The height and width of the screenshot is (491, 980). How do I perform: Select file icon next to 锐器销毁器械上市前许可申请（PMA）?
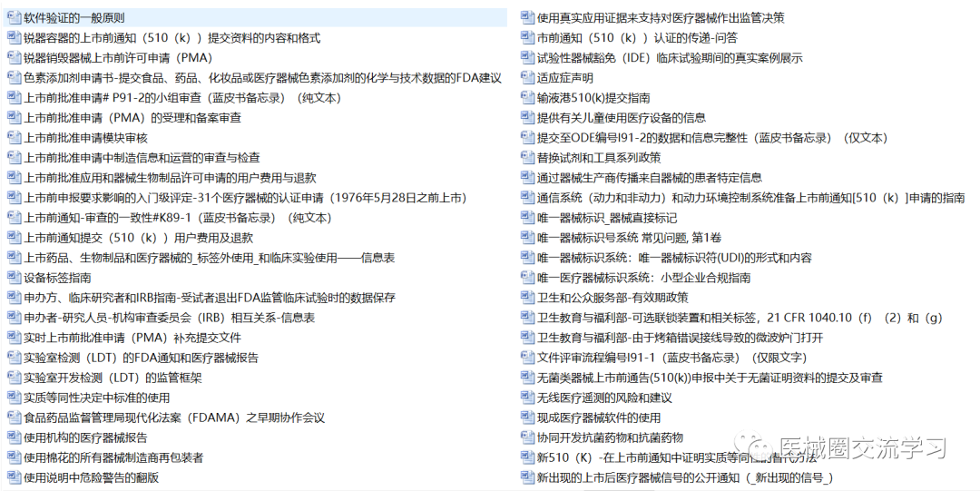(x=14, y=57)
